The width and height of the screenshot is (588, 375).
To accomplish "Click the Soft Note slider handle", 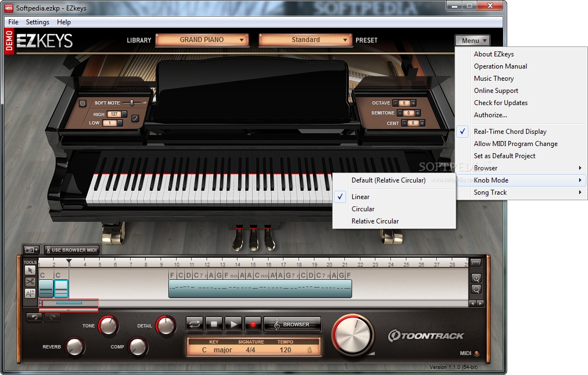I will tap(132, 102).
